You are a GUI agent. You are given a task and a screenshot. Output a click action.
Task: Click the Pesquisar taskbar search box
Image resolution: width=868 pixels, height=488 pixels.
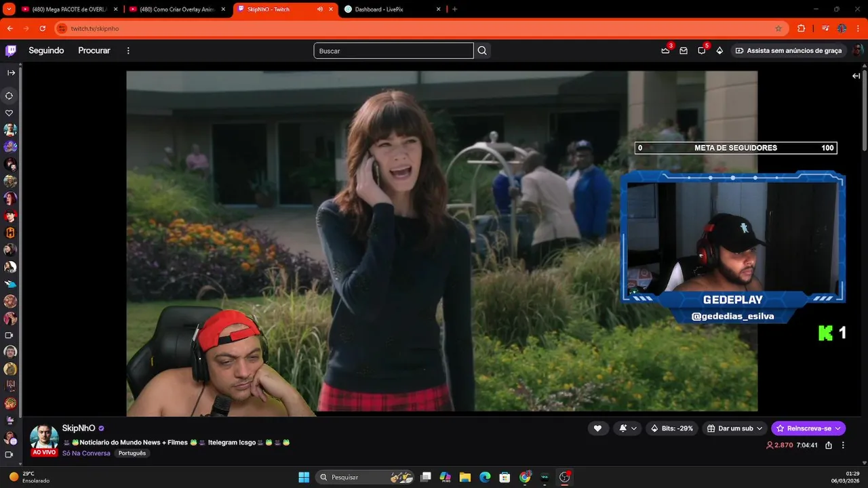click(x=366, y=477)
